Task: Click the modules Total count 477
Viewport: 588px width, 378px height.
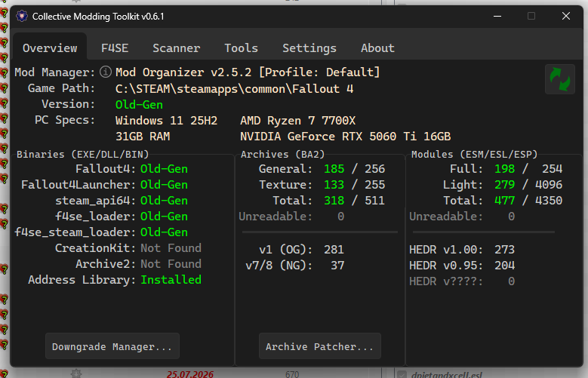Action: point(504,200)
